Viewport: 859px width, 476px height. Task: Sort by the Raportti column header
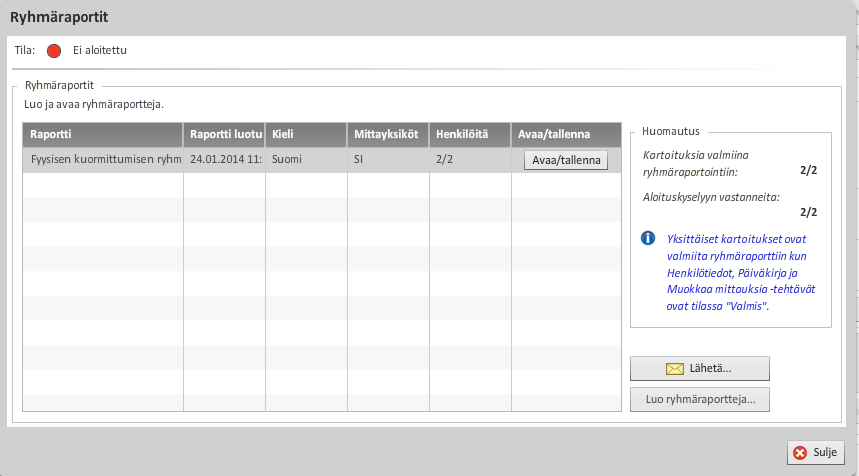point(102,135)
